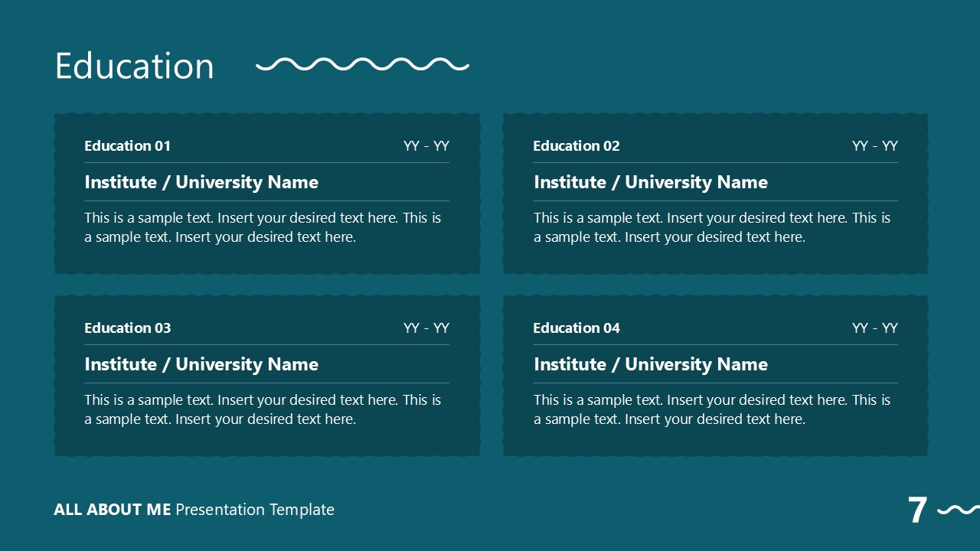Click the Education slide title
This screenshot has height=551, width=980.
coord(135,66)
